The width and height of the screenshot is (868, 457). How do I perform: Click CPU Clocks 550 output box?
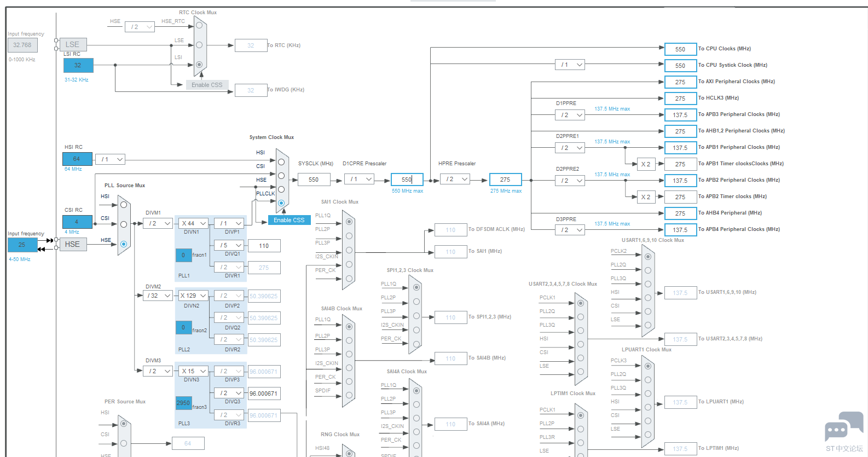click(x=680, y=49)
